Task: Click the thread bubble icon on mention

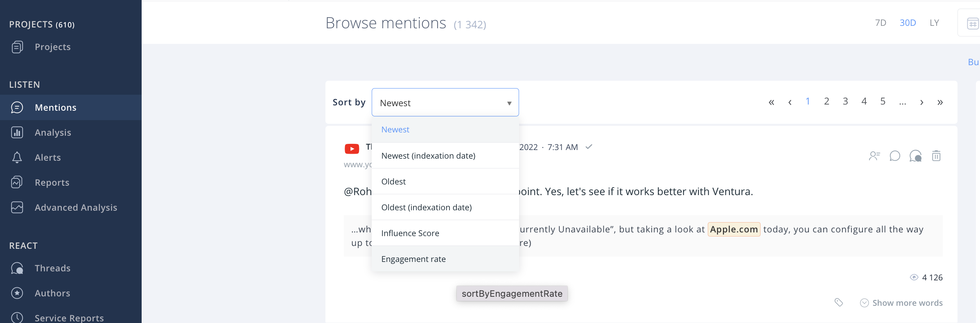Action: [x=915, y=156]
